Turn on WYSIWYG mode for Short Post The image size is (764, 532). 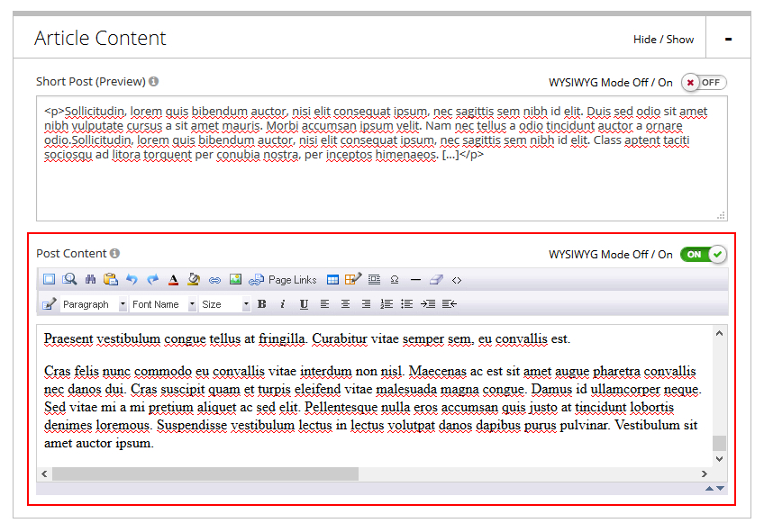coord(703,82)
